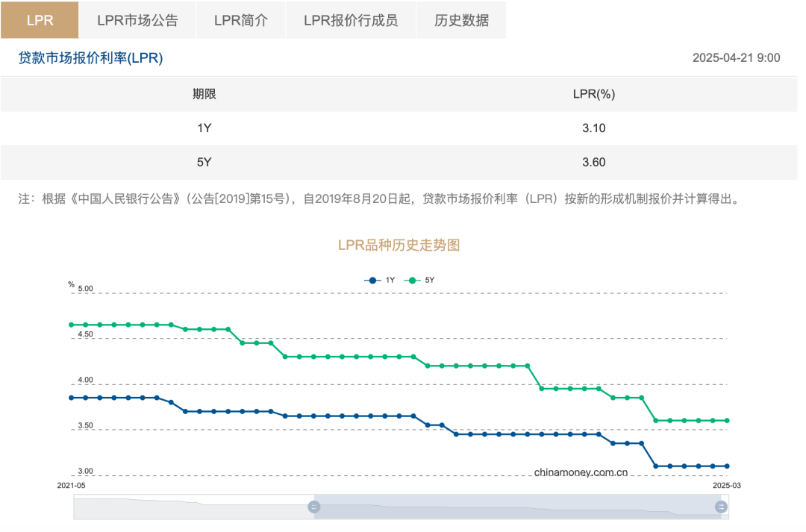Click the selected range of the zoom bar
The image size is (806, 532).
pyautogui.click(x=517, y=507)
